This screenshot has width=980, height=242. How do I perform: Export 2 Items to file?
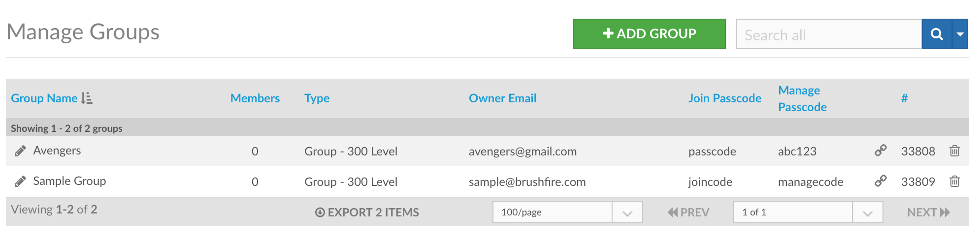tap(367, 212)
